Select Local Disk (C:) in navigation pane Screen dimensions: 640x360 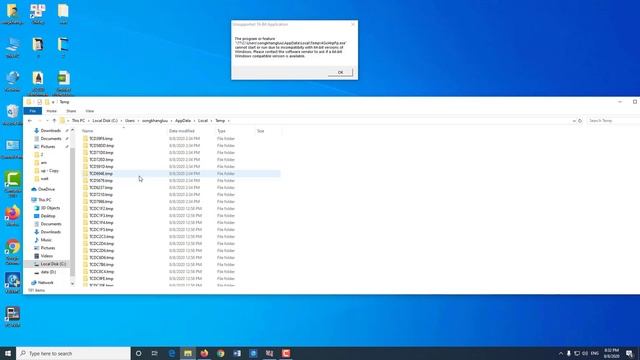[53, 264]
